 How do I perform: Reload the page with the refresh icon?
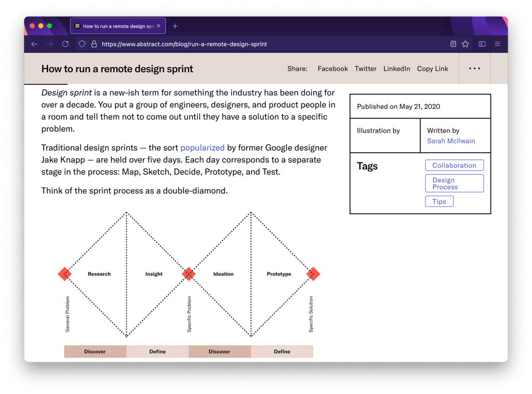click(x=65, y=44)
